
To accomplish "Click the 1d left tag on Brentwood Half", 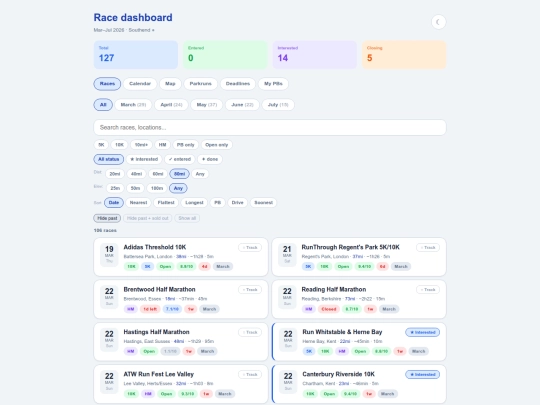I will pos(150,309).
